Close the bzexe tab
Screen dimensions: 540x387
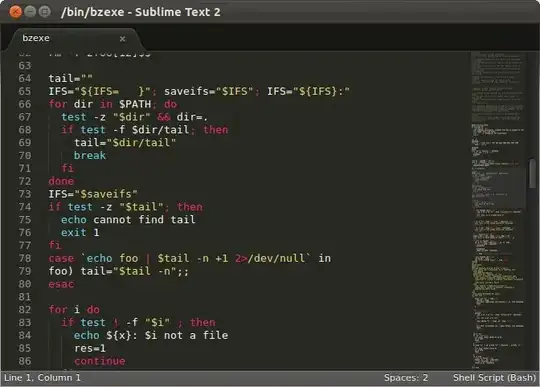[x=122, y=39]
